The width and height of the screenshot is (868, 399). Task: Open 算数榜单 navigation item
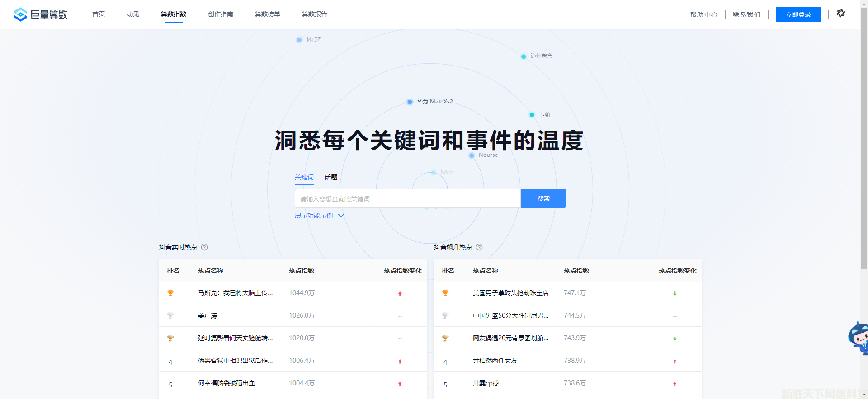pyautogui.click(x=268, y=14)
